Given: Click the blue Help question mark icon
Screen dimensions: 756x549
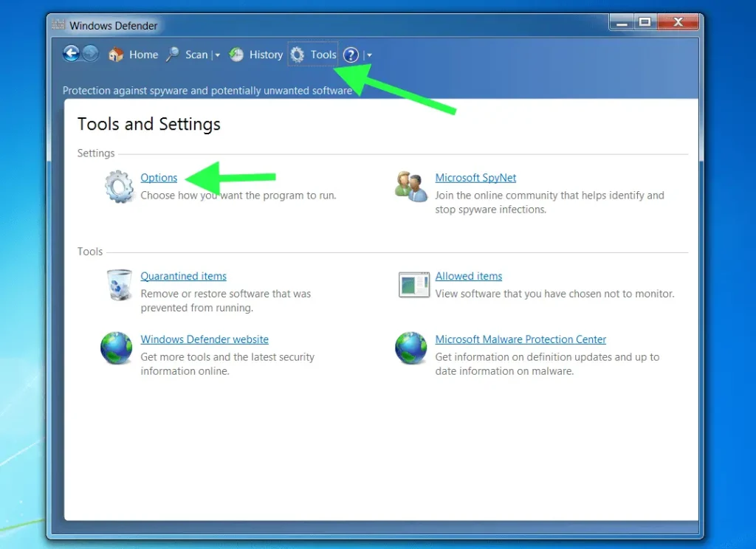Looking at the screenshot, I should [x=351, y=55].
